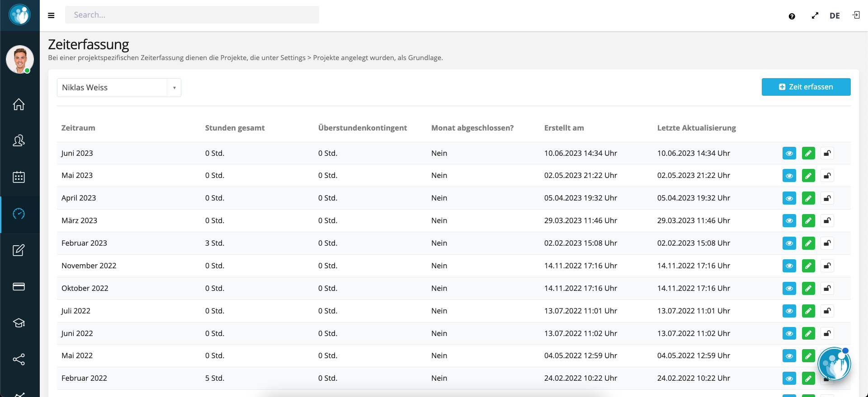Edit the Mai 2022 entry with the pencil
This screenshot has height=397, width=868.
(x=808, y=356)
